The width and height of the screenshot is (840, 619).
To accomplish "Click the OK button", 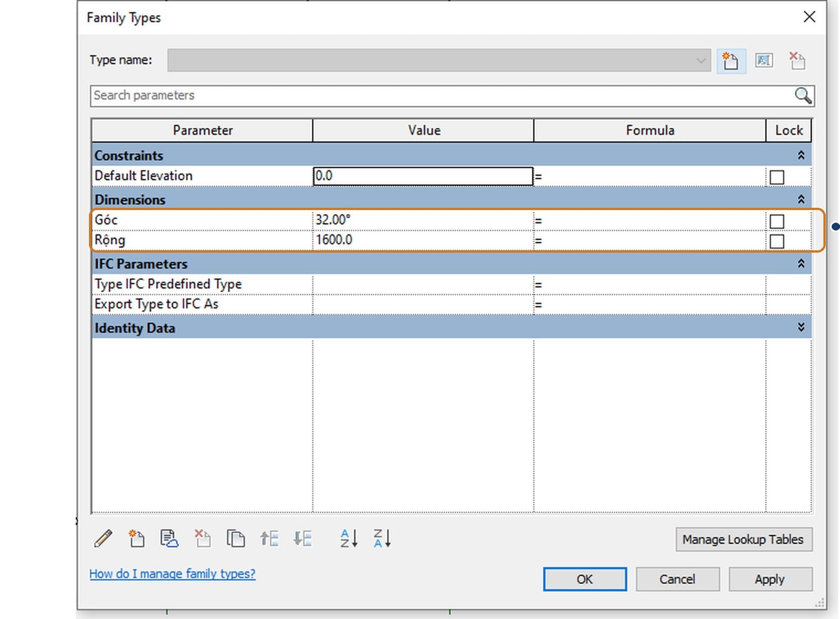I will (x=585, y=579).
